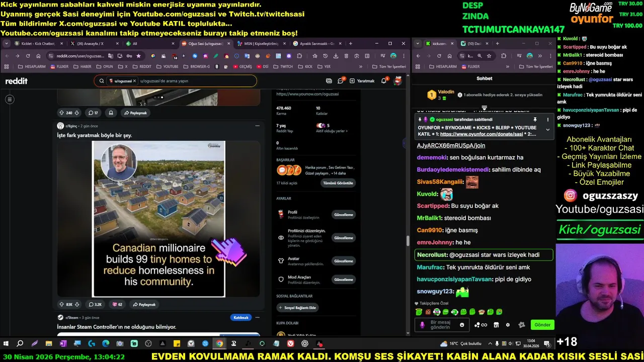This screenshot has width=644, height=362.
Task: Open the FLUXER bookmark in Kick window
Action: pyautogui.click(x=470, y=66)
